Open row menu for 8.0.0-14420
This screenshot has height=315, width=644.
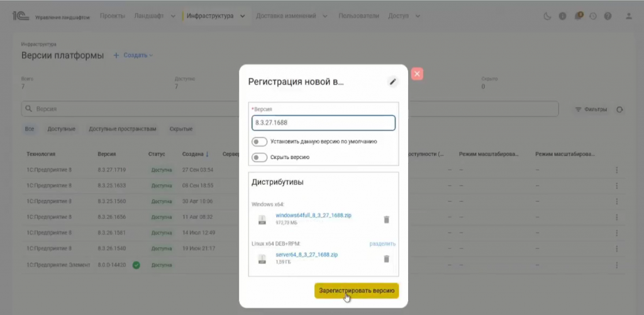coord(616,265)
